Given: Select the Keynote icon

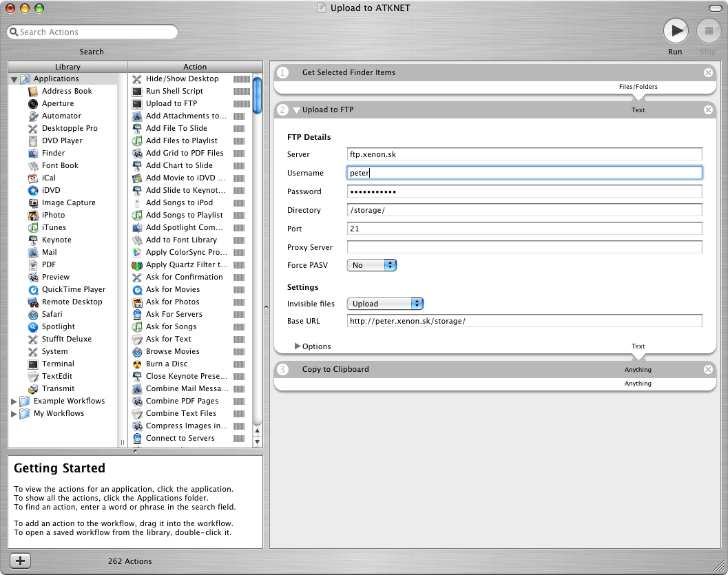Looking at the screenshot, I should pos(33,240).
